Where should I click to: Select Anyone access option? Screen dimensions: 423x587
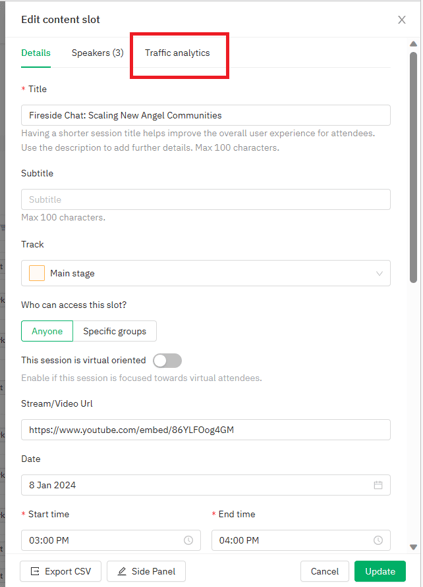[47, 331]
